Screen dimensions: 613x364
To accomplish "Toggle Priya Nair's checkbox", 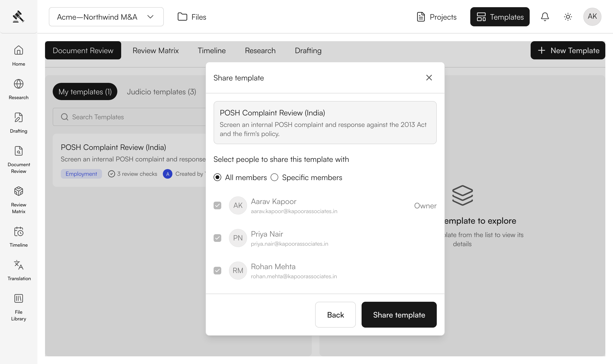I will click(217, 238).
